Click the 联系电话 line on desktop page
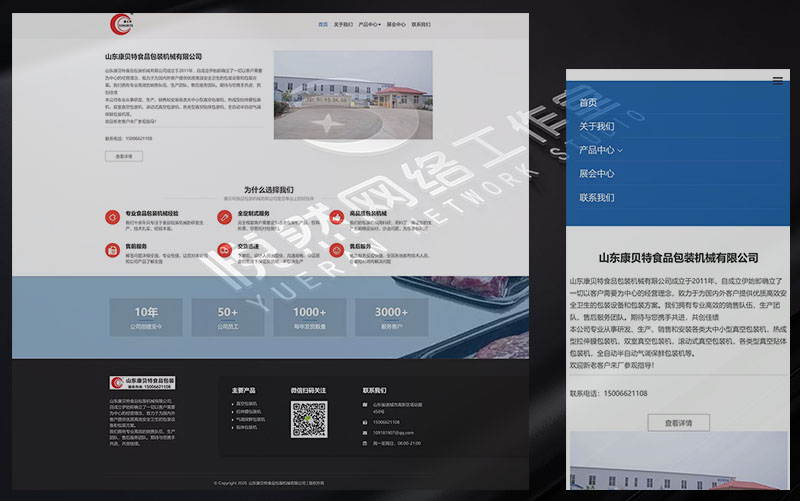Viewport: 800px width, 501px height. pyautogui.click(x=129, y=139)
